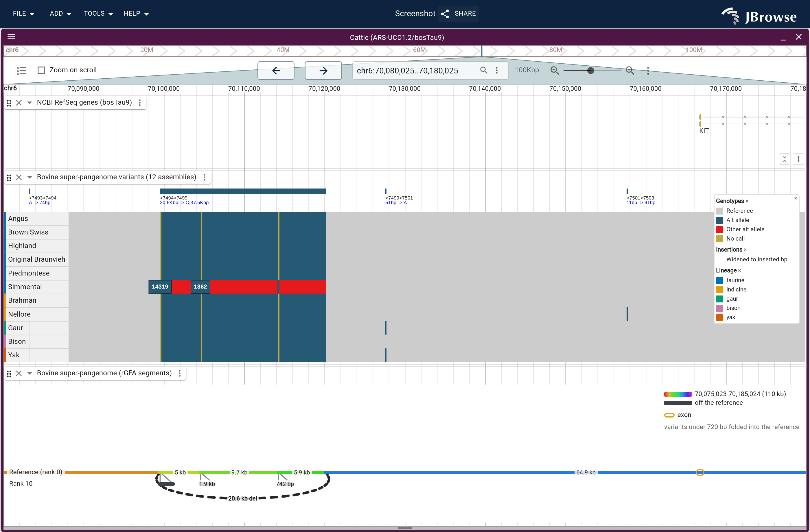The image size is (810, 532).
Task: Click the SHARE button
Action: coord(459,14)
